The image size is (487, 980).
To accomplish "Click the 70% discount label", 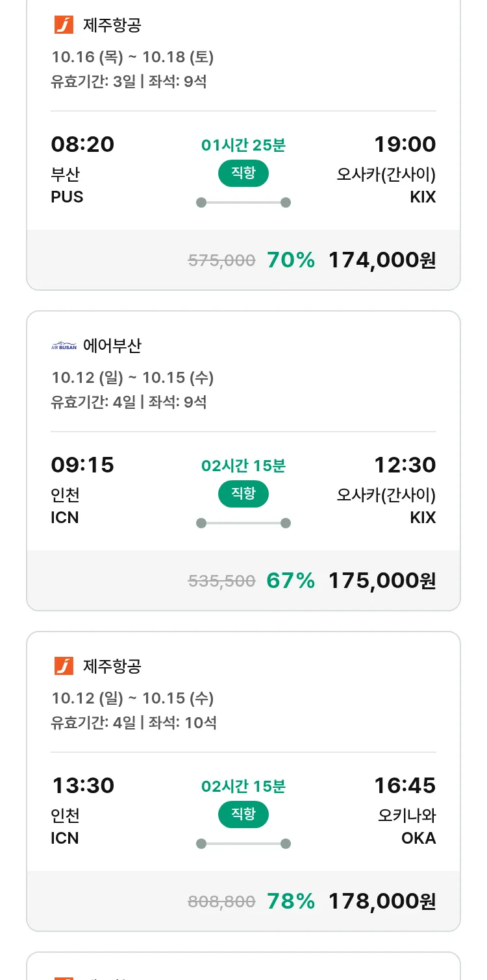I will coord(290,260).
